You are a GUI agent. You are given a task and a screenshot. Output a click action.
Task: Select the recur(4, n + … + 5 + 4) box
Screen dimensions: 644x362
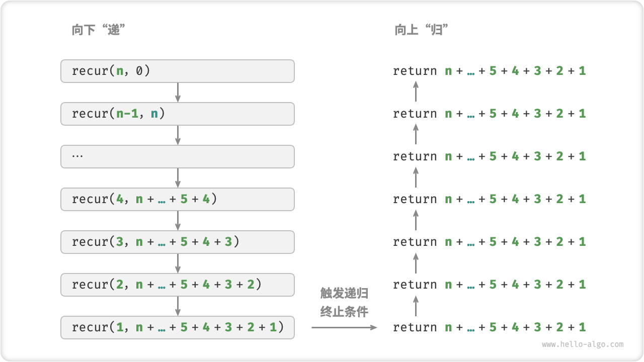coord(177,199)
